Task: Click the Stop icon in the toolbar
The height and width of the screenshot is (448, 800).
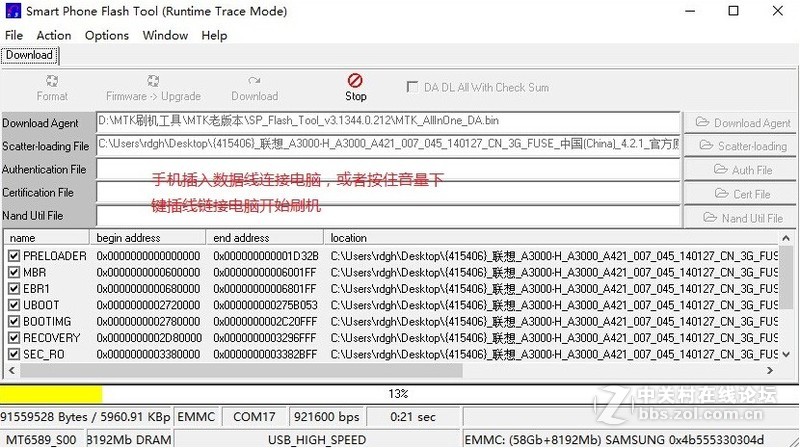Action: (355, 81)
